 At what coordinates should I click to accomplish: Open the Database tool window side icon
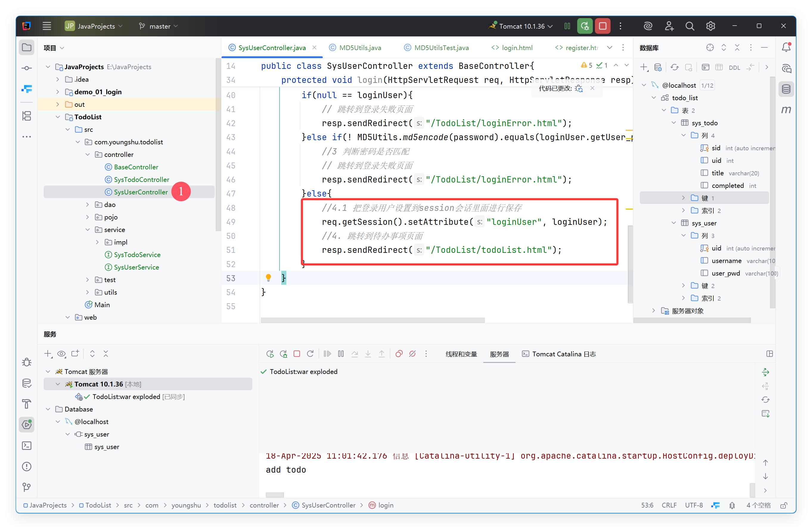click(786, 89)
